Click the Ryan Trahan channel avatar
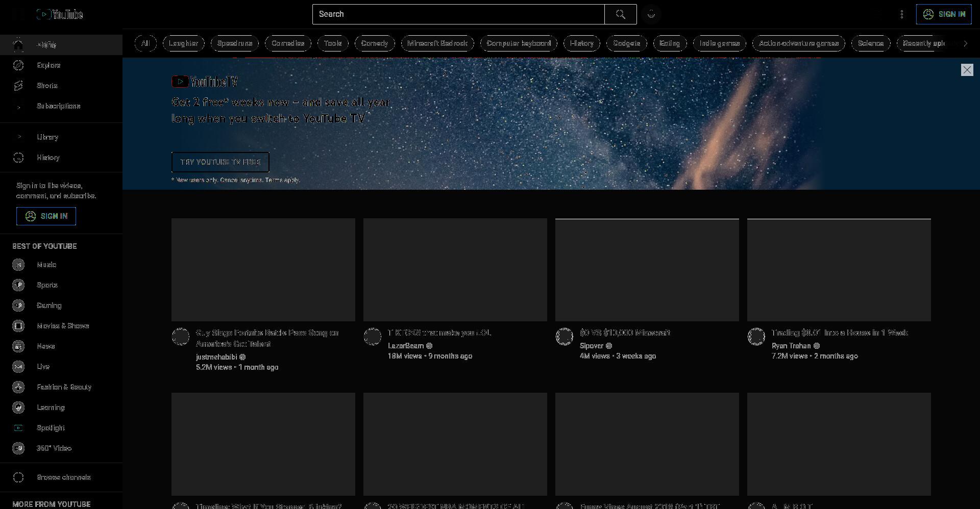This screenshot has height=509, width=980. (756, 337)
